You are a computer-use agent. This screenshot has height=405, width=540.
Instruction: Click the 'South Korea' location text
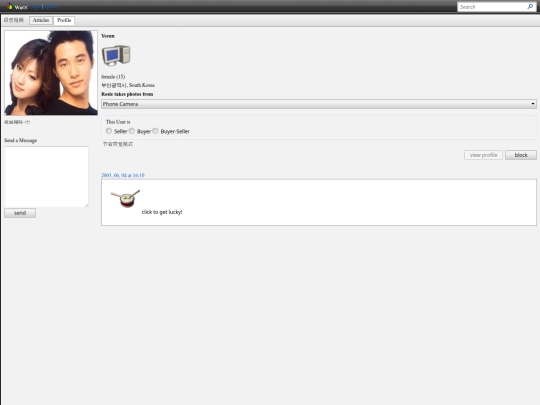142,85
